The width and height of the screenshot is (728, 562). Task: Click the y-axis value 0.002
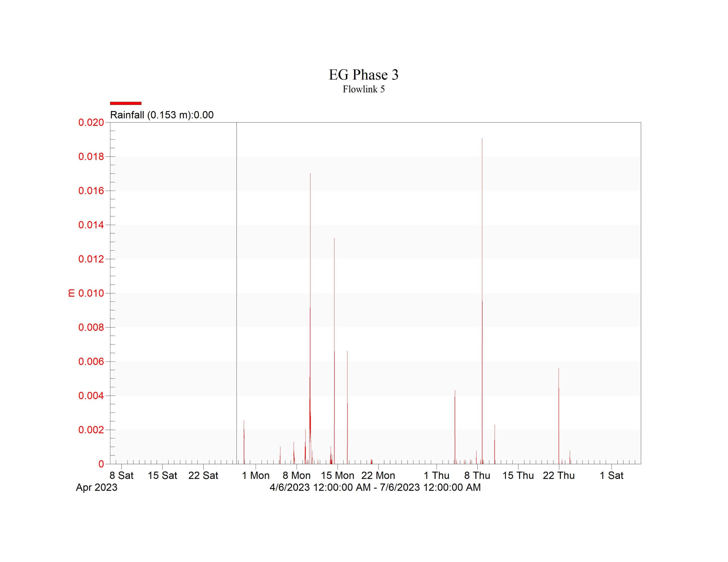[91, 430]
